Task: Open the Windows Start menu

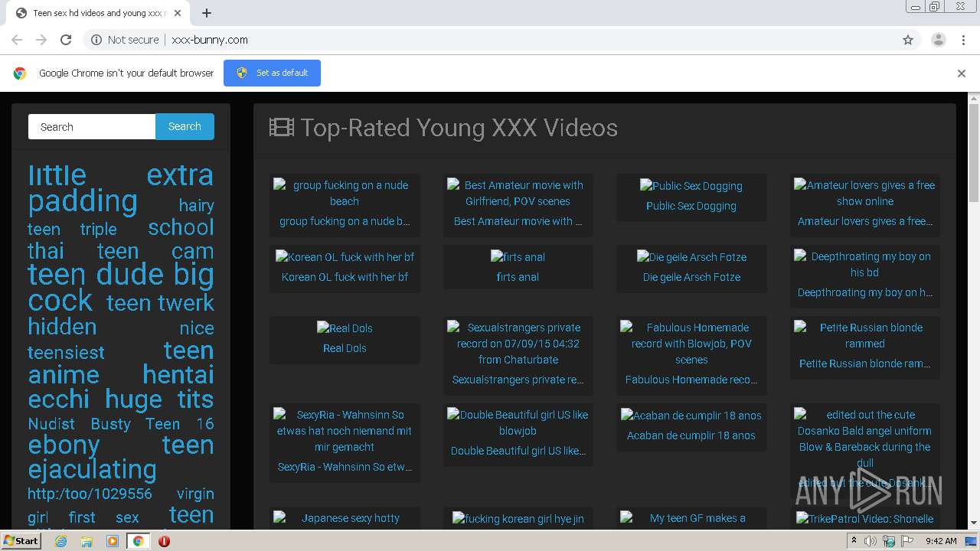Action: click(21, 541)
